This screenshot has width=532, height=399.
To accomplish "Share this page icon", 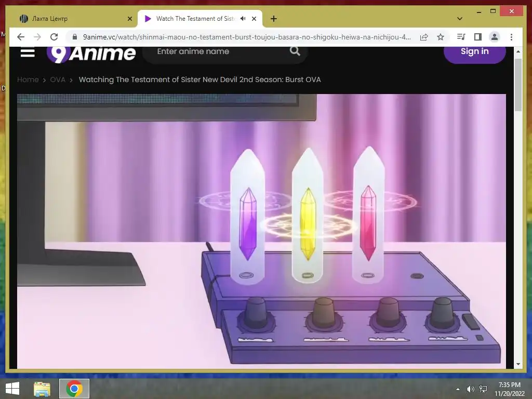I will (424, 37).
